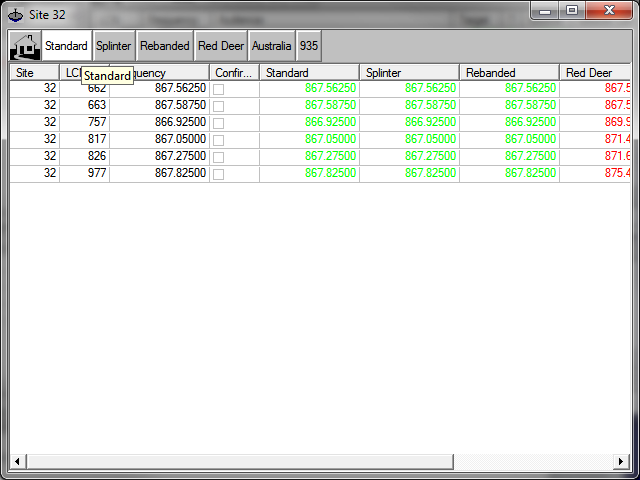Click the Confir... column header

[x=234, y=73]
